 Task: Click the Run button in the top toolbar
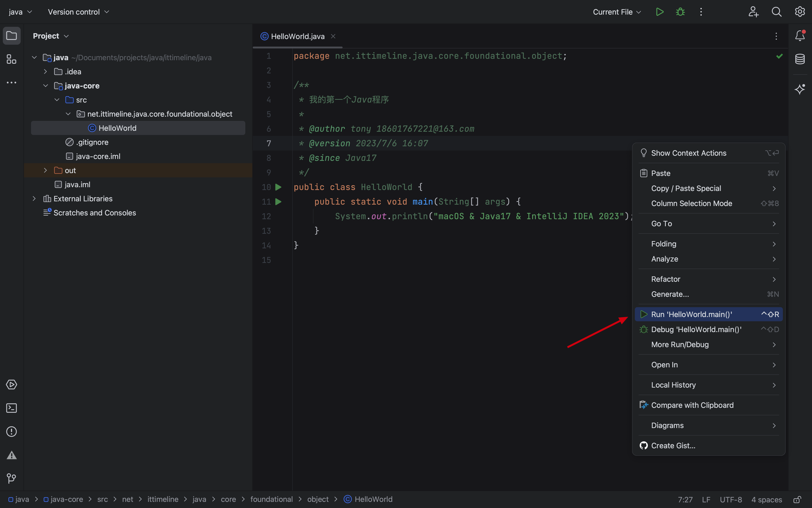[660, 12]
